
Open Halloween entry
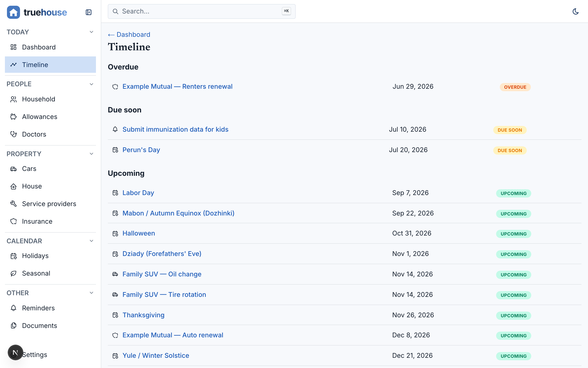(x=139, y=233)
